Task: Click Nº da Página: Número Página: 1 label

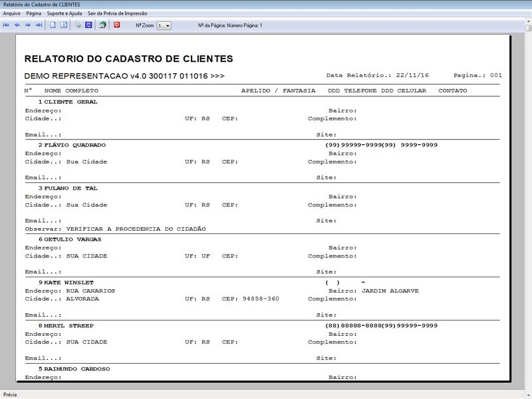Action: pos(230,25)
